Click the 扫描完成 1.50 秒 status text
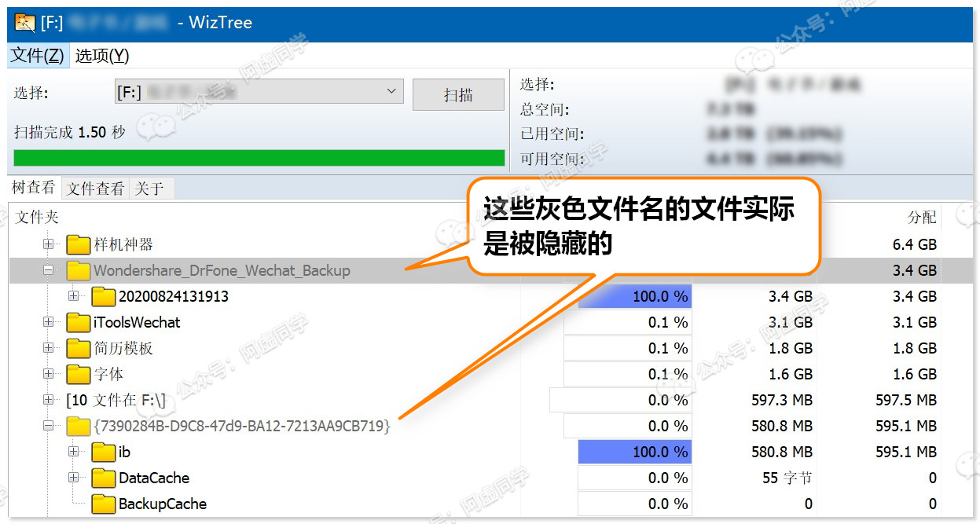The height and width of the screenshot is (524, 980). (x=70, y=133)
